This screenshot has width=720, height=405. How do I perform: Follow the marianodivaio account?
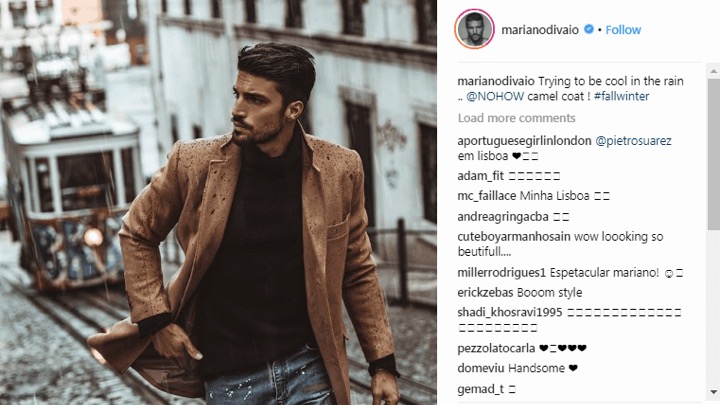623,30
